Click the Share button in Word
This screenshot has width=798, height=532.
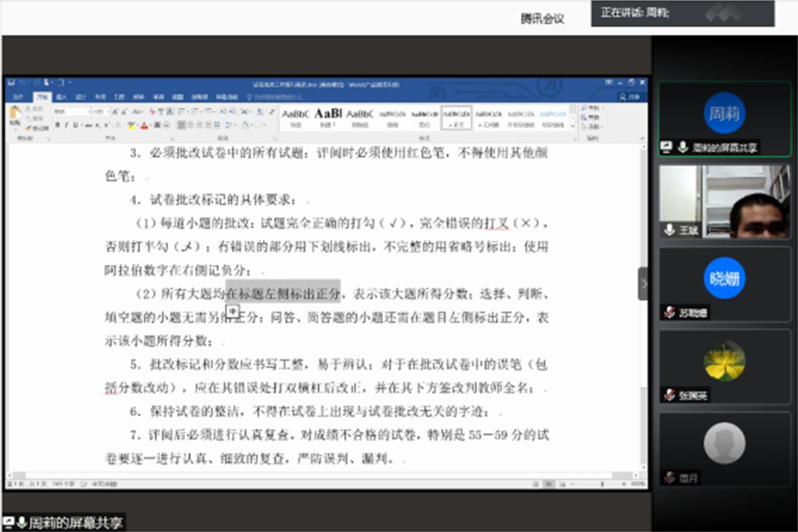630,97
